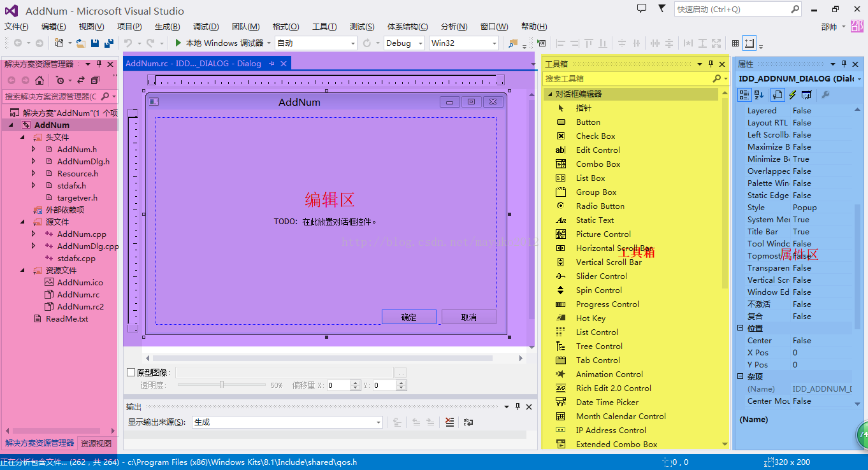Screen dimensions: 868x470
Task: Collapse the 头文件 folder
Action: tap(22, 137)
